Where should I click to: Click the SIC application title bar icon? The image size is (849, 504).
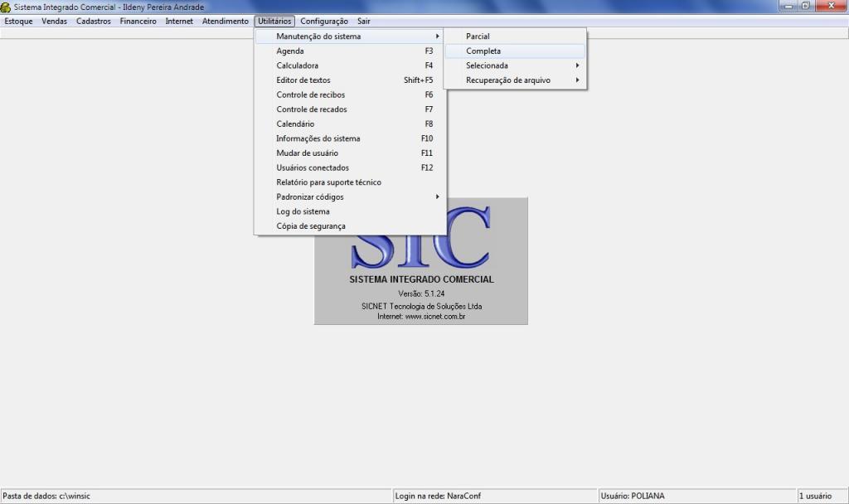pyautogui.click(x=6, y=7)
